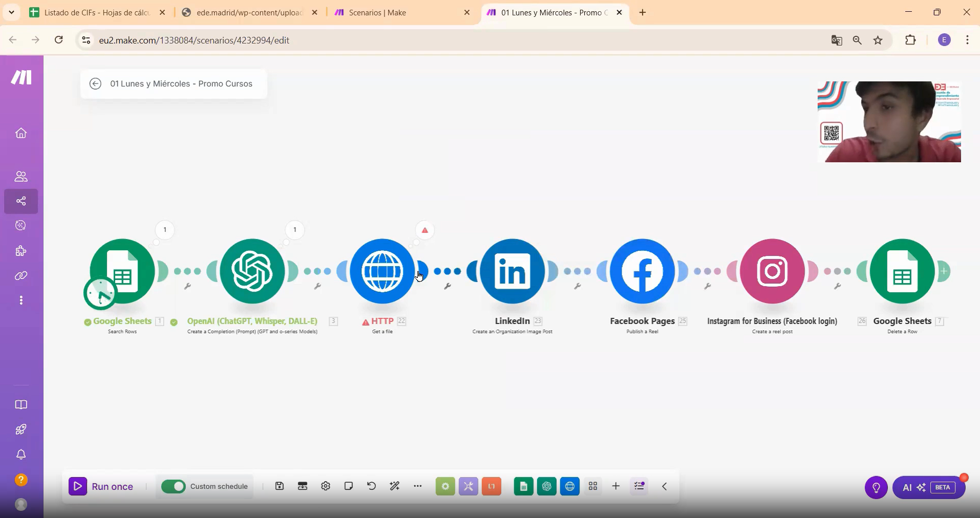Open the puzzle-piece apps icon in the sidebar
Screen dimensions: 980x518
click(x=21, y=251)
